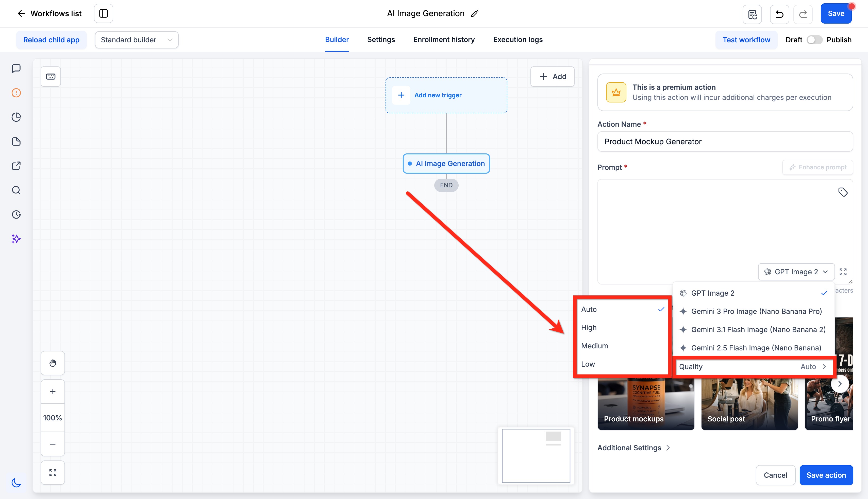Switch to the Settings tab

[x=381, y=39]
